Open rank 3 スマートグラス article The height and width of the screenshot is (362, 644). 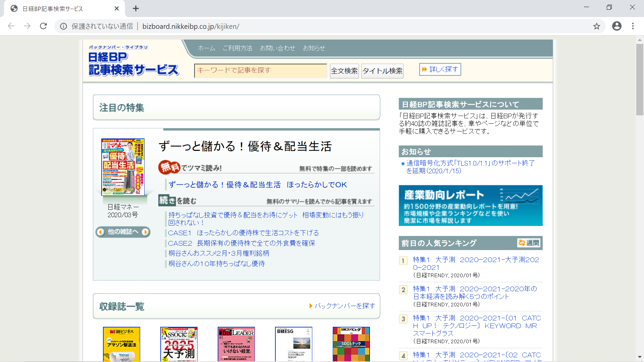point(477,325)
